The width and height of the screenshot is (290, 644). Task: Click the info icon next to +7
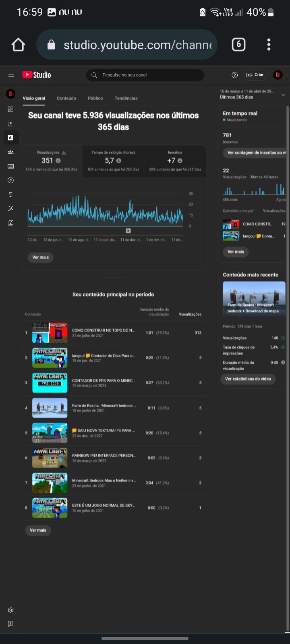180,161
